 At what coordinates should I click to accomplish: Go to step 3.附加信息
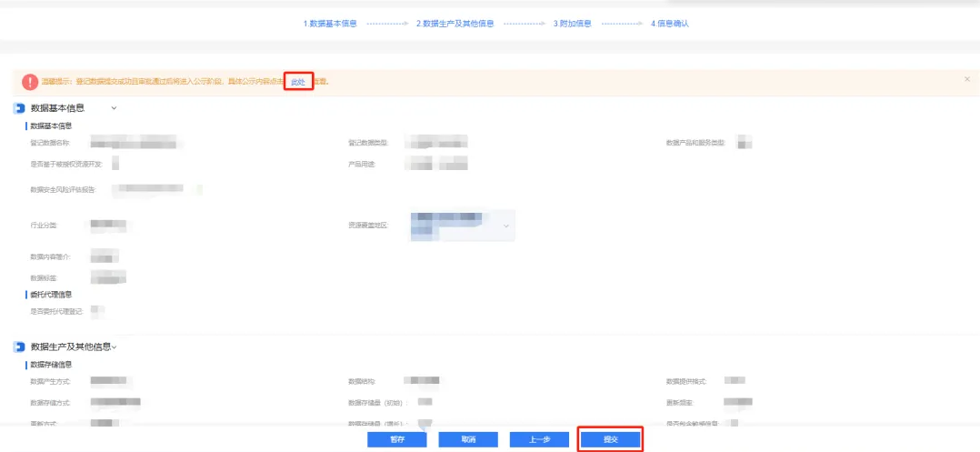[x=573, y=24]
